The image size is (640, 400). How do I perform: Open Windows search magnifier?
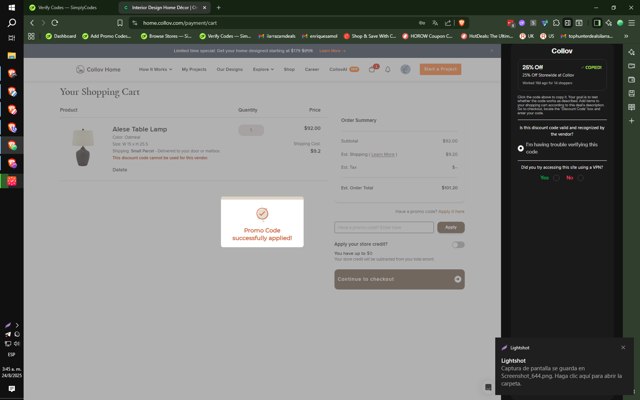pos(11,23)
